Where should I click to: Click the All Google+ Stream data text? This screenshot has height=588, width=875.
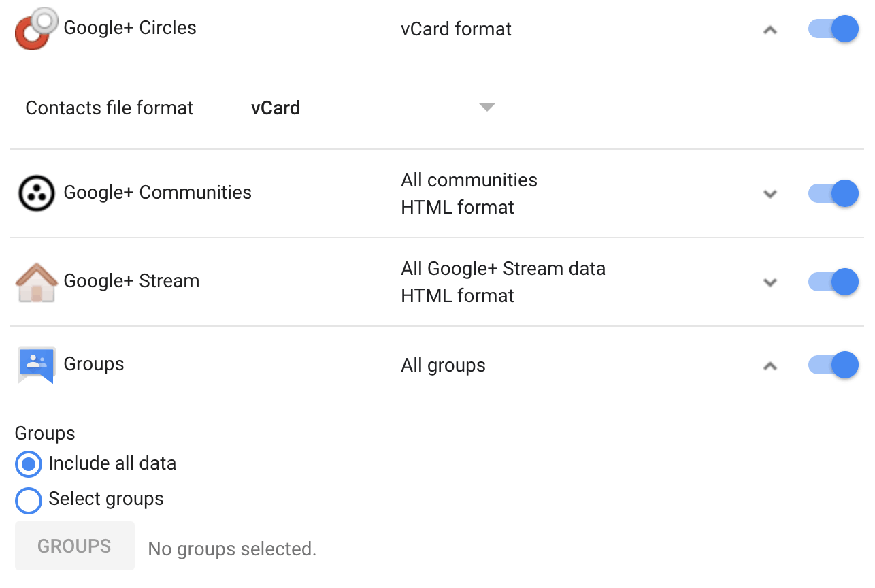click(503, 269)
